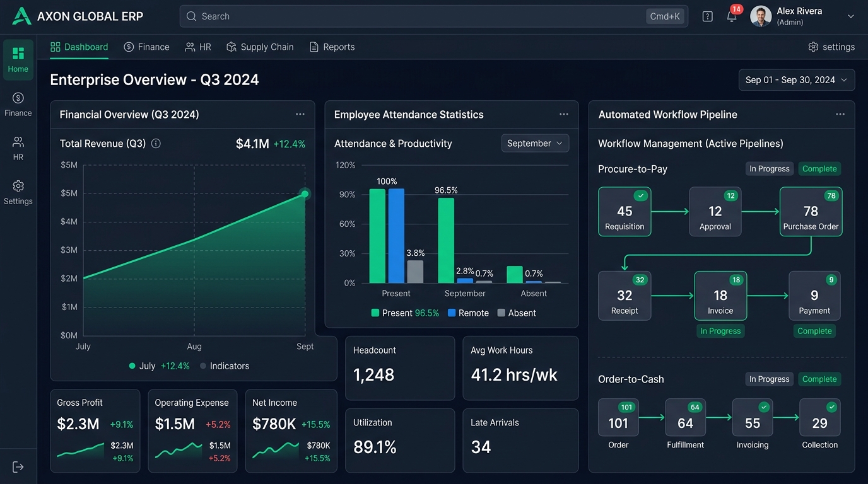Viewport: 868px width, 484px height.
Task: Click the Axon Global ERP logo
Action: (x=21, y=16)
